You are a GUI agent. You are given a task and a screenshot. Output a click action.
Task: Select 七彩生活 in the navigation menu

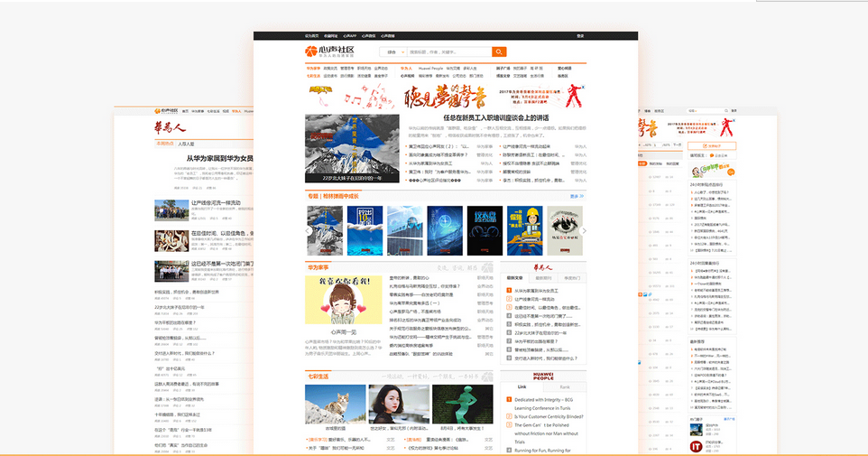313,76
